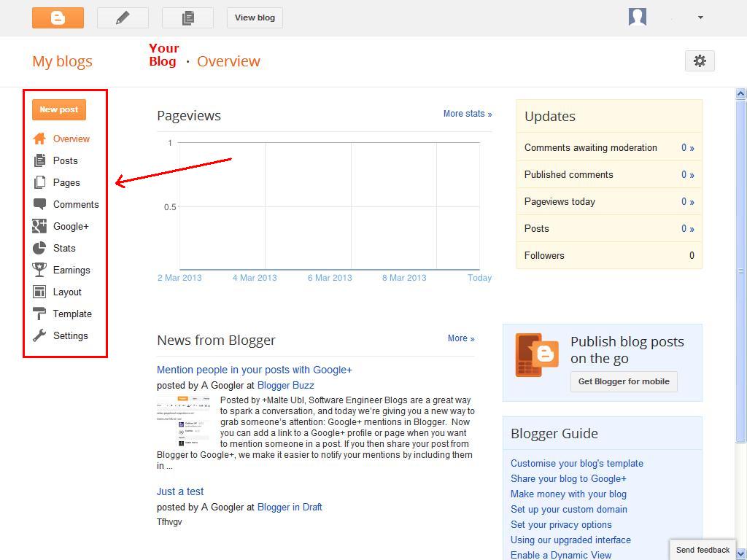The image size is (747, 560).
Task: Click Get Blogger for mobile button
Action: pyautogui.click(x=624, y=381)
